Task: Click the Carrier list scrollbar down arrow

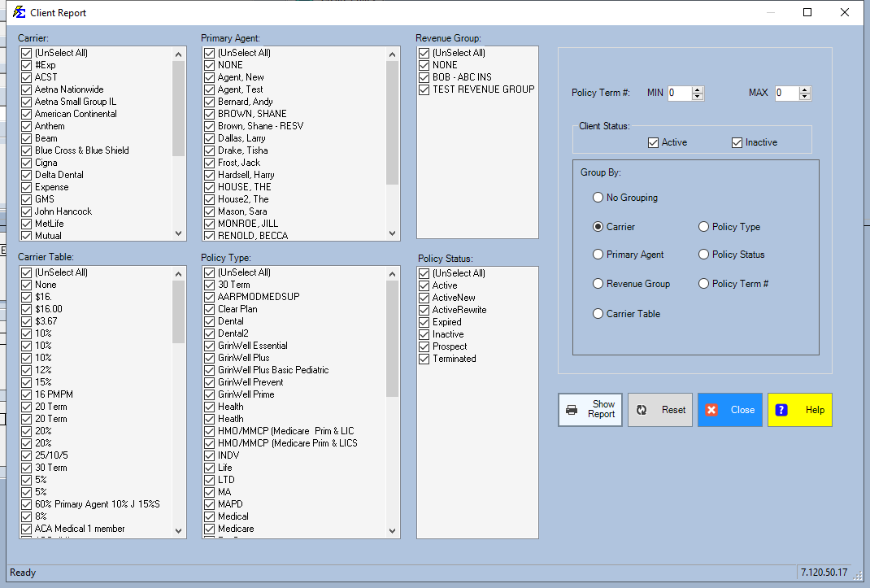Action: pyautogui.click(x=178, y=235)
